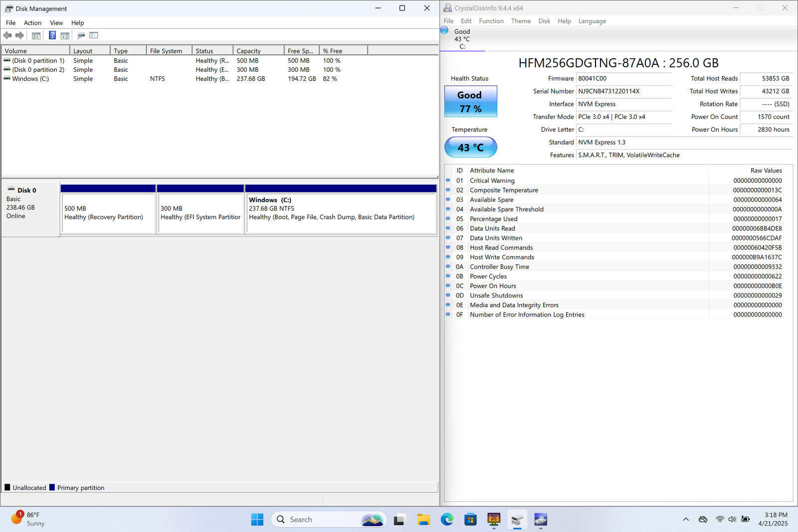
Task: Select Windows (C:) in the volume list
Action: [30, 79]
